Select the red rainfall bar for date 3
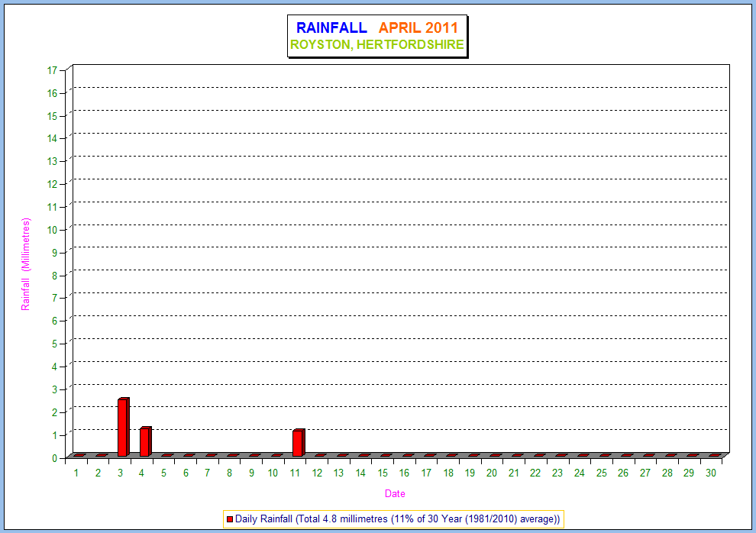756x533 pixels. click(x=124, y=427)
